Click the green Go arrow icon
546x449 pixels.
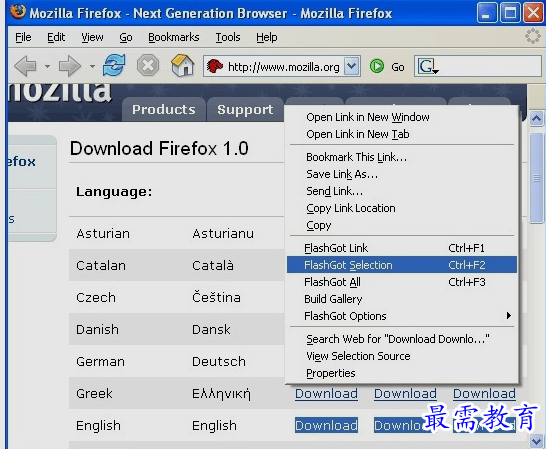(x=377, y=66)
